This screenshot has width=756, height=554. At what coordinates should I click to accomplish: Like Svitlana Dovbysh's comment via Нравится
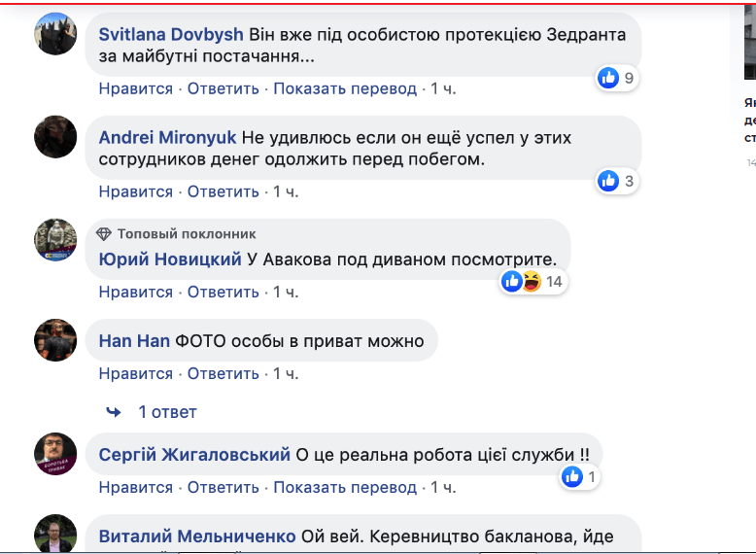[135, 88]
